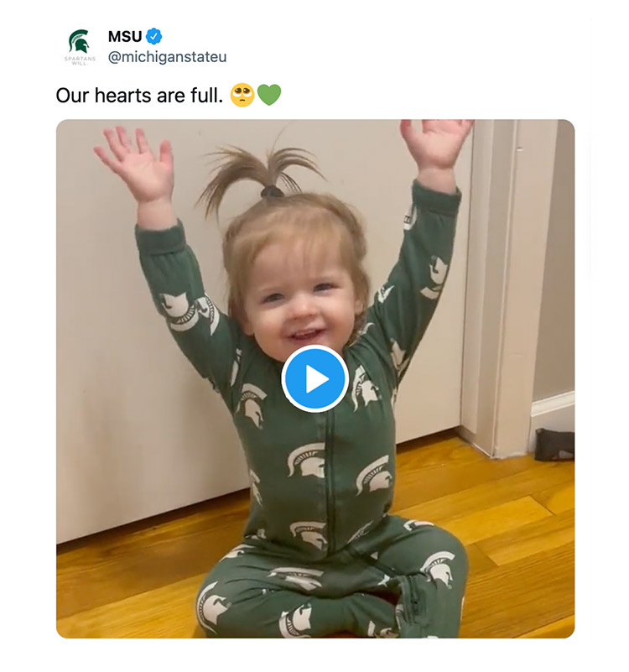Open the MSU display name link
Screen dimensions: 629x672
125,36
